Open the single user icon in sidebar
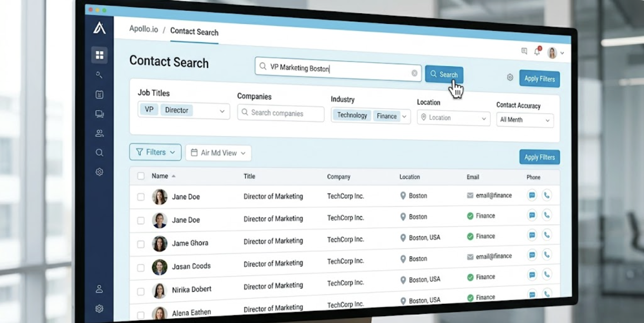The height and width of the screenshot is (323, 644). 99,289
